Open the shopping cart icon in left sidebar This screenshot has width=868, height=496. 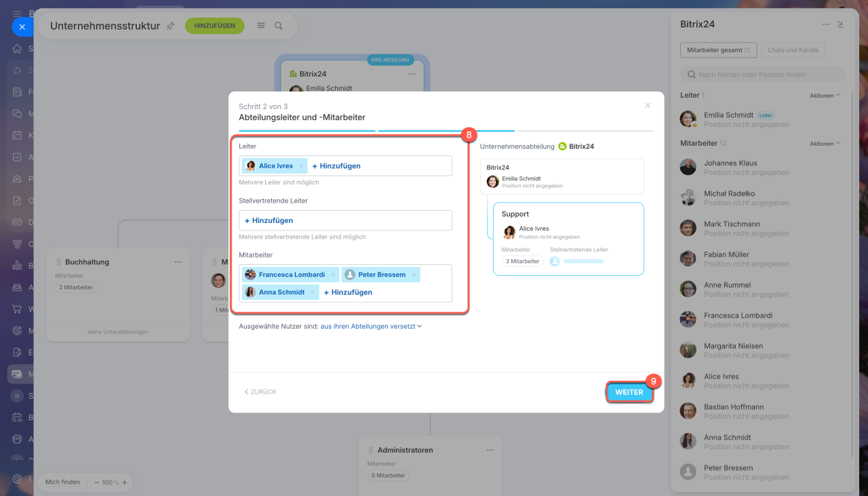17,309
